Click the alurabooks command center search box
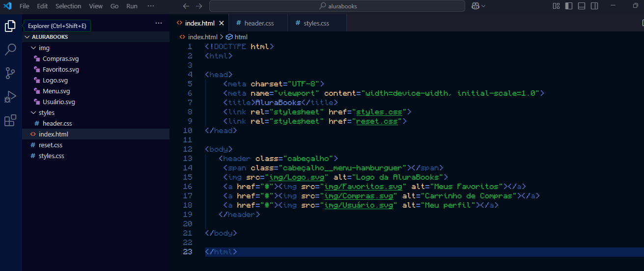The height and width of the screenshot is (271, 644). [x=337, y=6]
